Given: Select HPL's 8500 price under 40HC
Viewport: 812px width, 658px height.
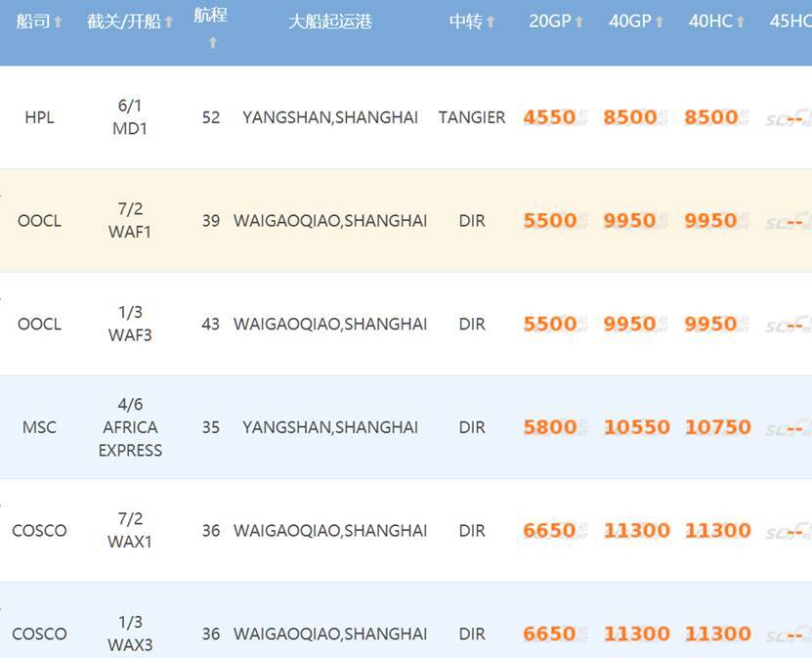Looking at the screenshot, I should [x=711, y=117].
